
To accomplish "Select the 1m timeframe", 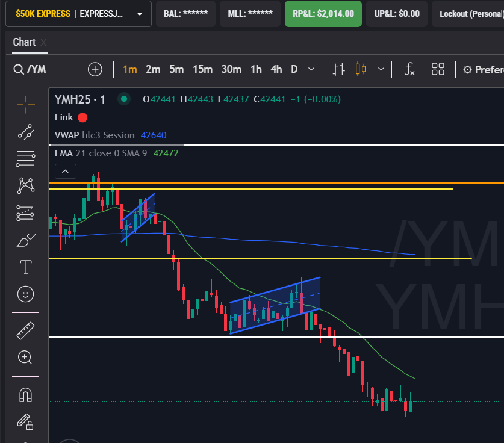I will pos(130,69).
